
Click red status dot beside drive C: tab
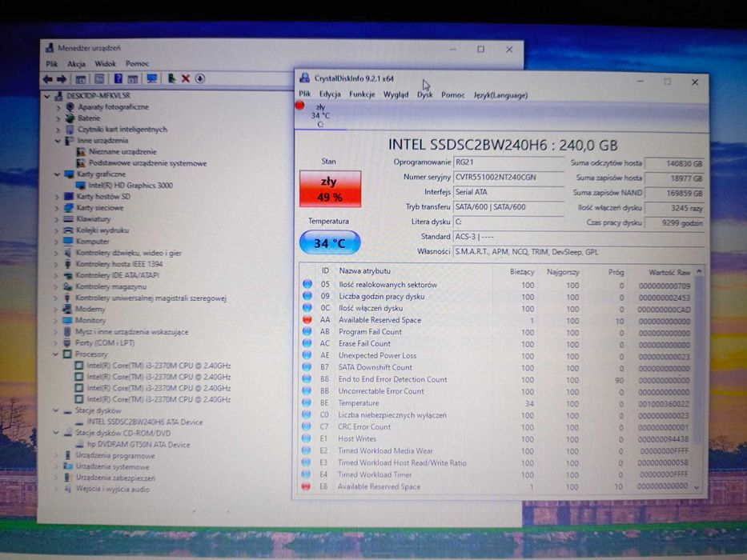coord(299,106)
